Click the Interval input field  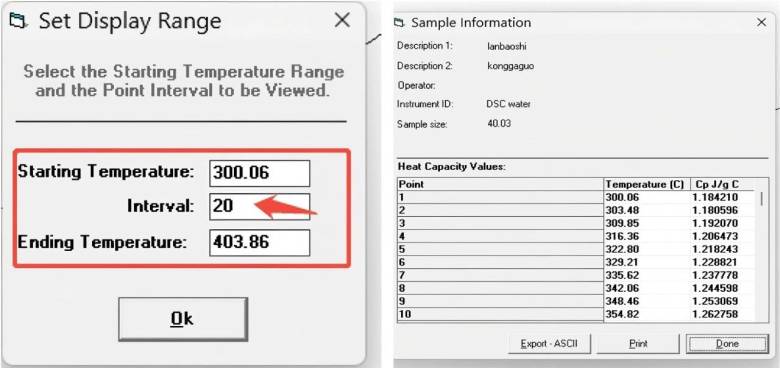260,206
